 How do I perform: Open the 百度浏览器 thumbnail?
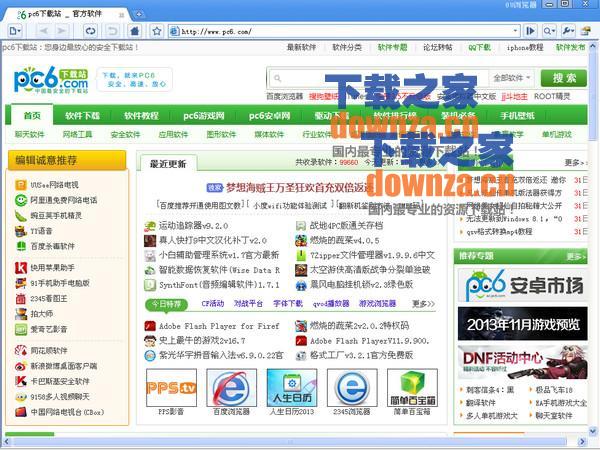(231, 388)
